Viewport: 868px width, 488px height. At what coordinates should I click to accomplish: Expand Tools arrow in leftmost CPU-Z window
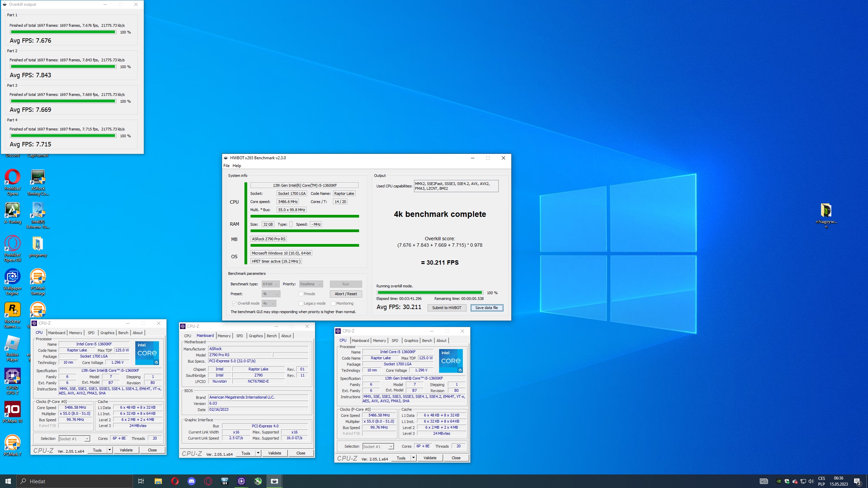pyautogui.click(x=110, y=450)
